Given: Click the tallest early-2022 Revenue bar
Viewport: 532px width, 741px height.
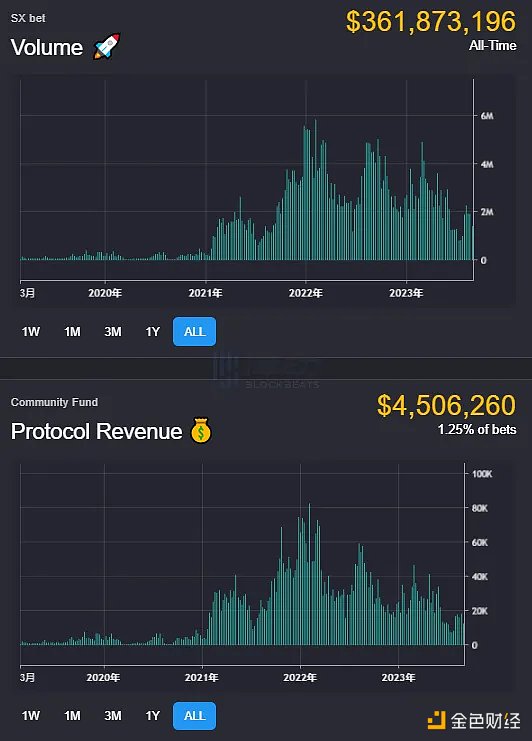Looking at the screenshot, I should pos(310,575).
